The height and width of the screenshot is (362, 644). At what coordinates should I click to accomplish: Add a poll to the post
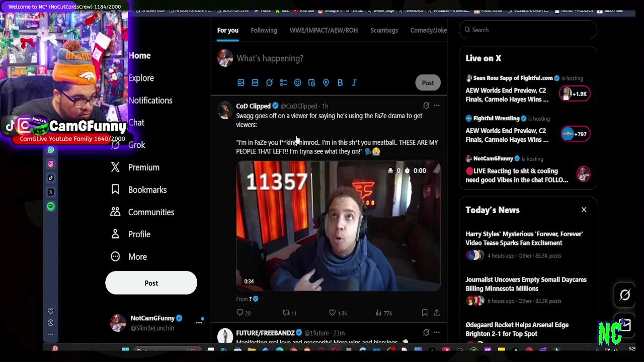[283, 82]
